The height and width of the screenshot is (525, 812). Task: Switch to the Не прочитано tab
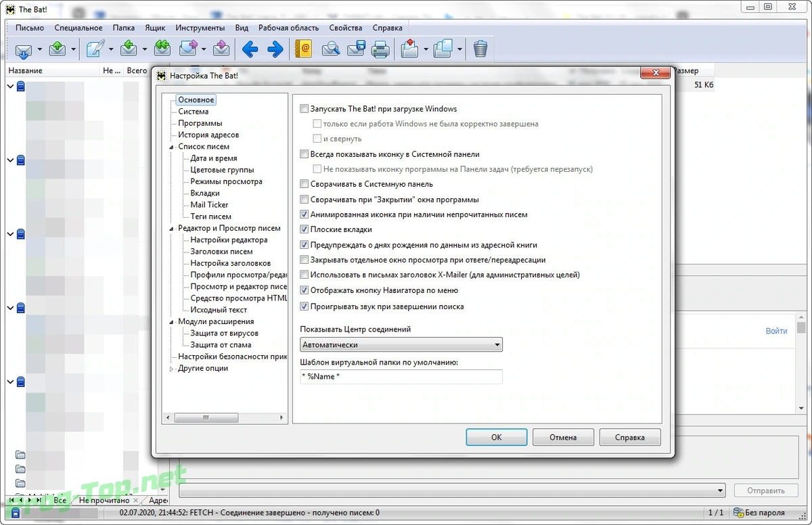click(x=104, y=501)
